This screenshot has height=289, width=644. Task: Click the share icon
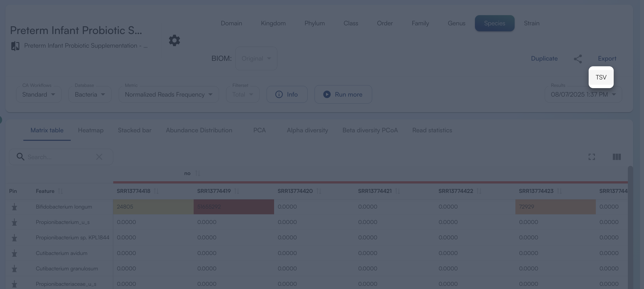click(578, 59)
